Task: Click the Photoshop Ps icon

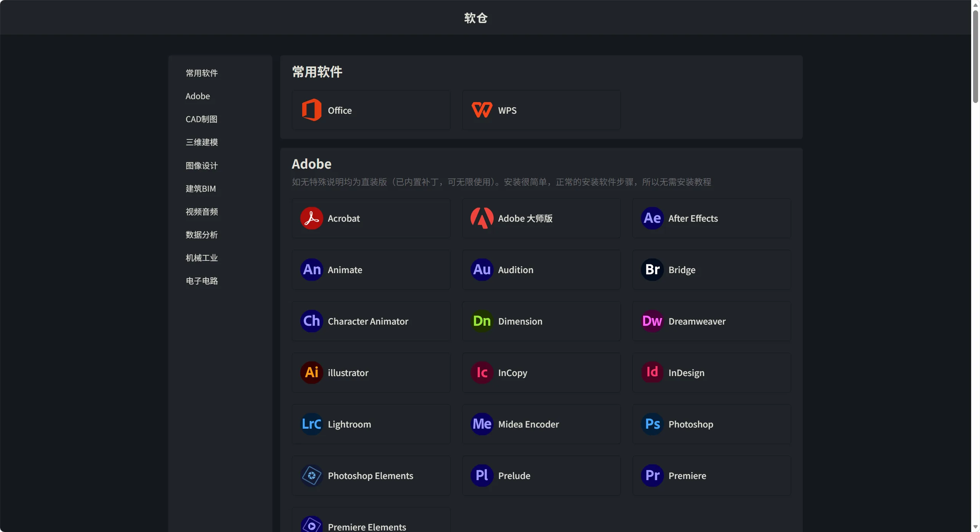Action: tap(652, 424)
